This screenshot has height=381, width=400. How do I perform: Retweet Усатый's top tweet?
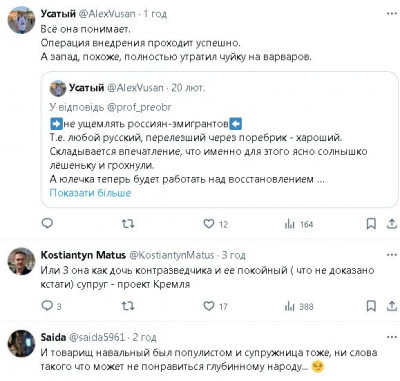128,224
